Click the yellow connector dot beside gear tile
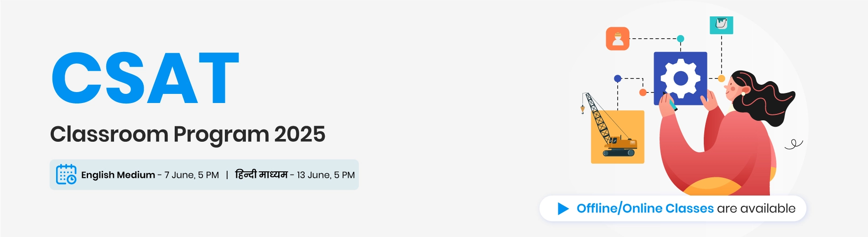Viewport: 868px width, 237px height. coord(721,78)
